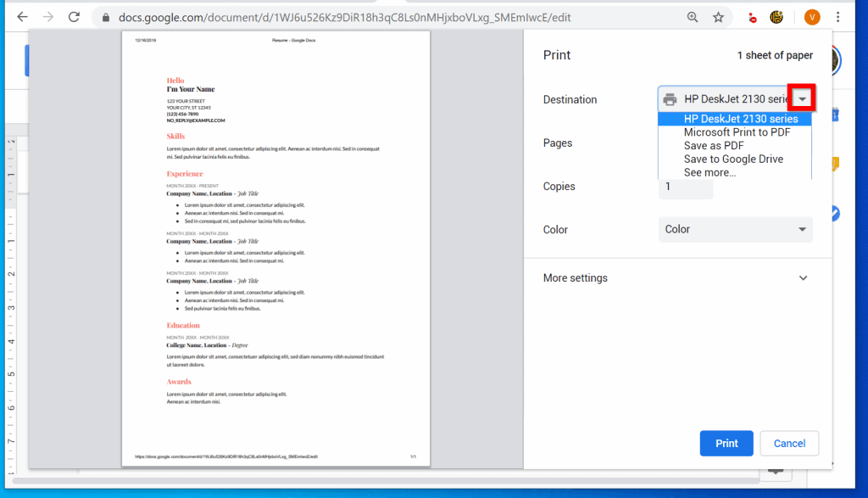
Task: Click the Copies input field
Action: [x=685, y=188]
